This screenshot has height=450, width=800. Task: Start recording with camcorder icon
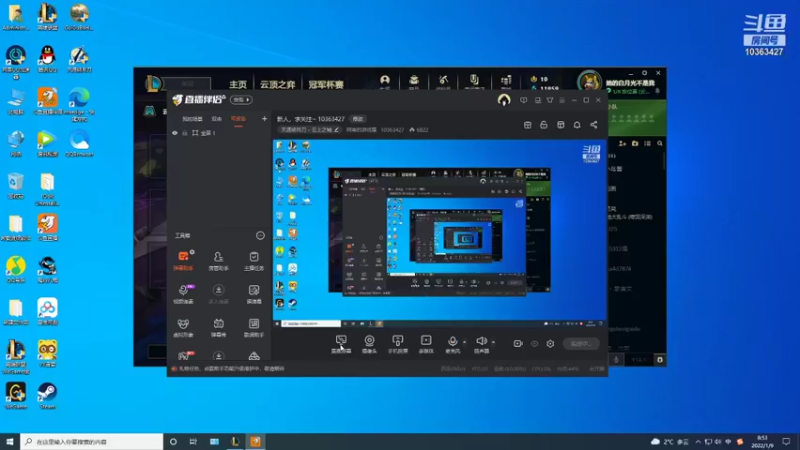point(517,343)
